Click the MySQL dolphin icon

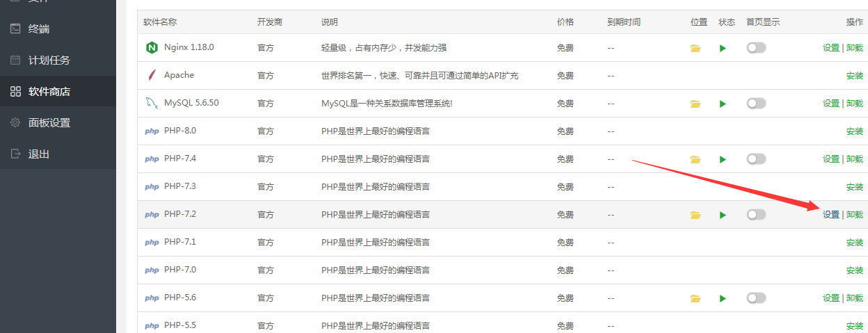point(152,103)
